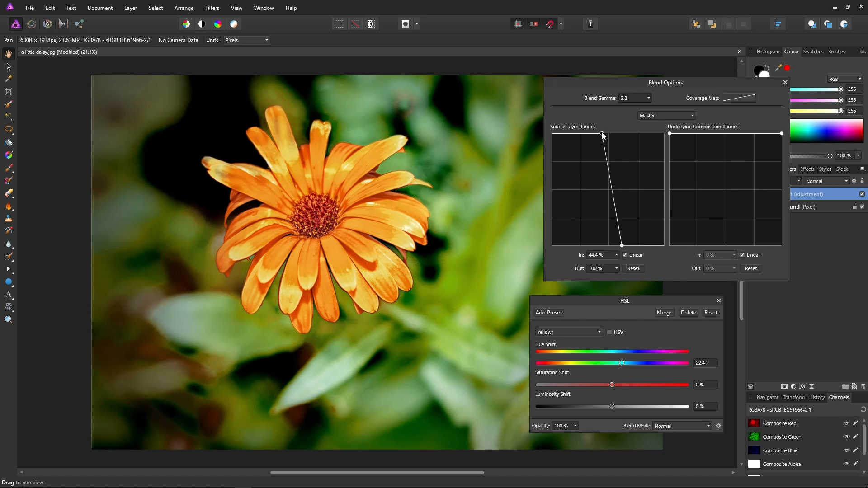Click Add Preset in HSL dialog

(x=548, y=313)
